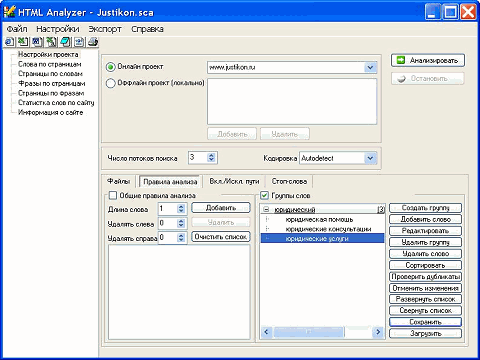480x360 pixels.
Task: Click the Развернуть список button
Action: click(x=426, y=299)
